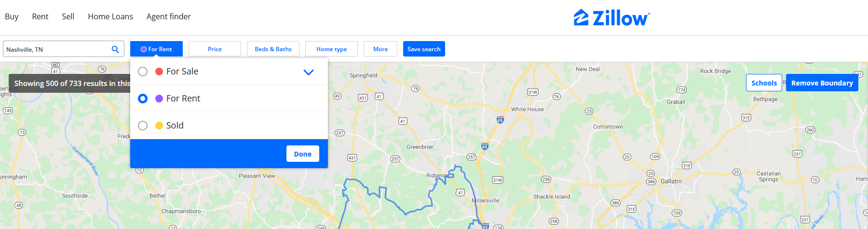The width and height of the screenshot is (868, 229).
Task: Click the Done button
Action: coord(303,154)
